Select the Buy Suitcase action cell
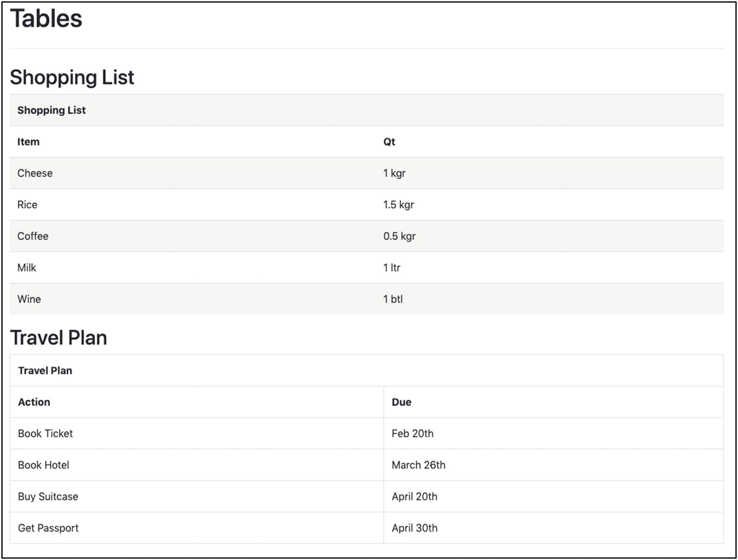The width and height of the screenshot is (738, 560). (x=48, y=497)
